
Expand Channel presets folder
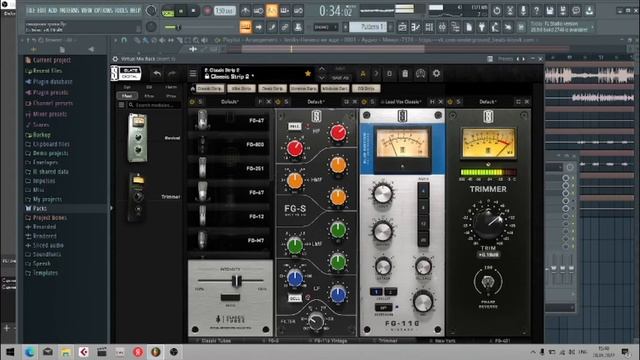click(x=53, y=103)
